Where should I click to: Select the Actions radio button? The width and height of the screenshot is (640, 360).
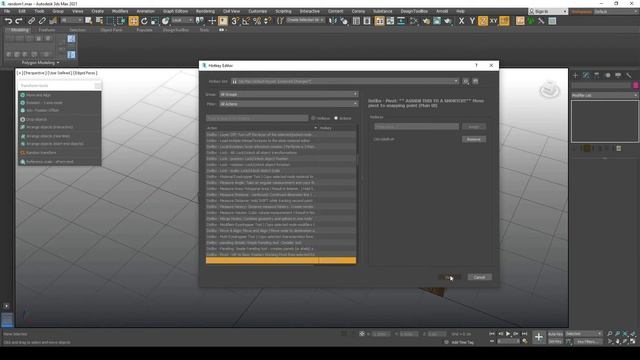click(336, 118)
